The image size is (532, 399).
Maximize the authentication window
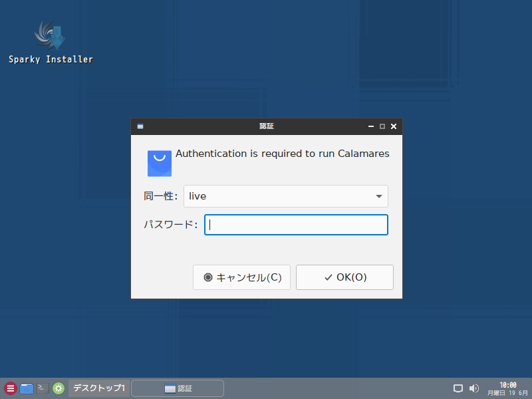(x=382, y=126)
